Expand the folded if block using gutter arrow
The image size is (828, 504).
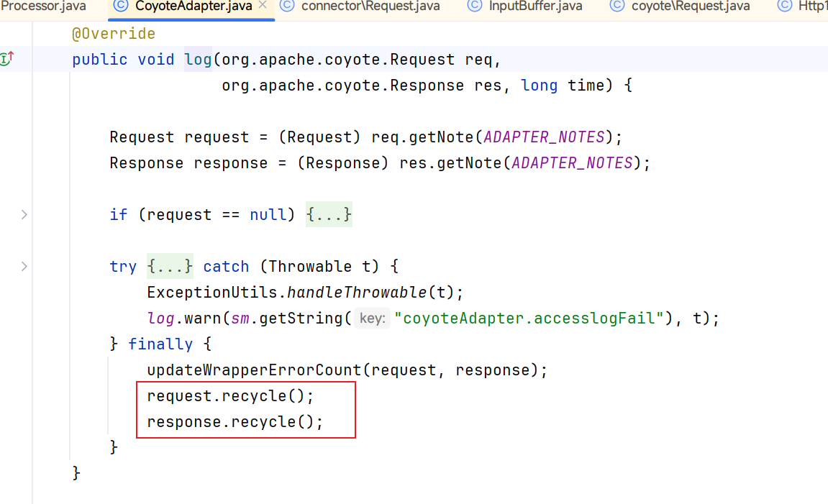click(x=24, y=214)
